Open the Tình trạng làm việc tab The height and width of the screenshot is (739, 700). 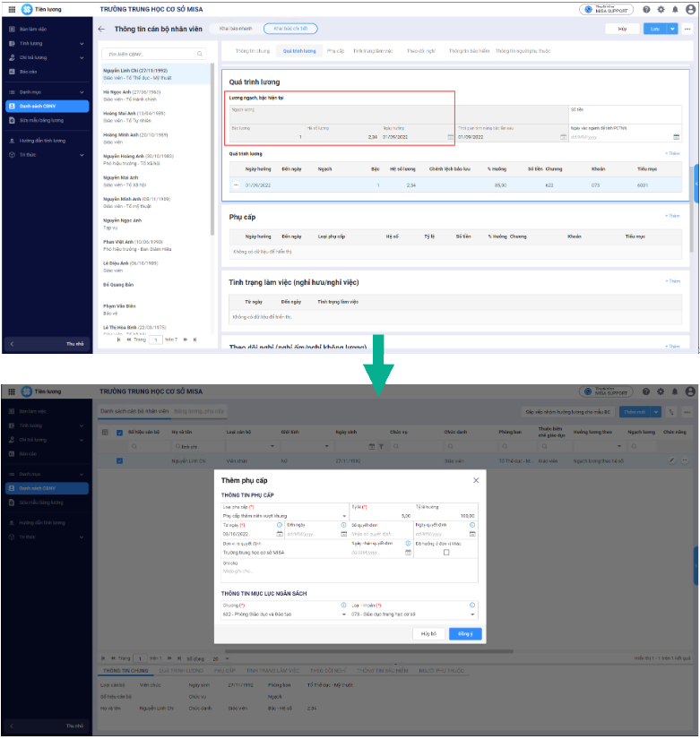[x=373, y=51]
